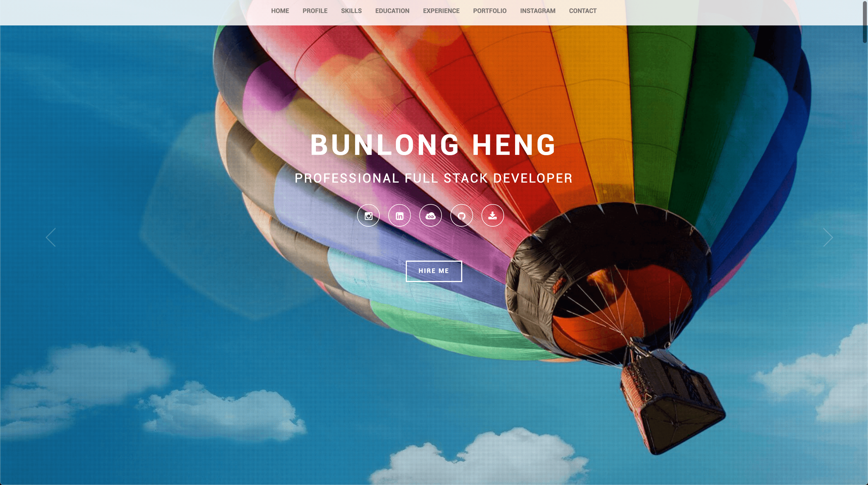
Task: Click INSTAGRAM in the navigation bar
Action: [538, 11]
